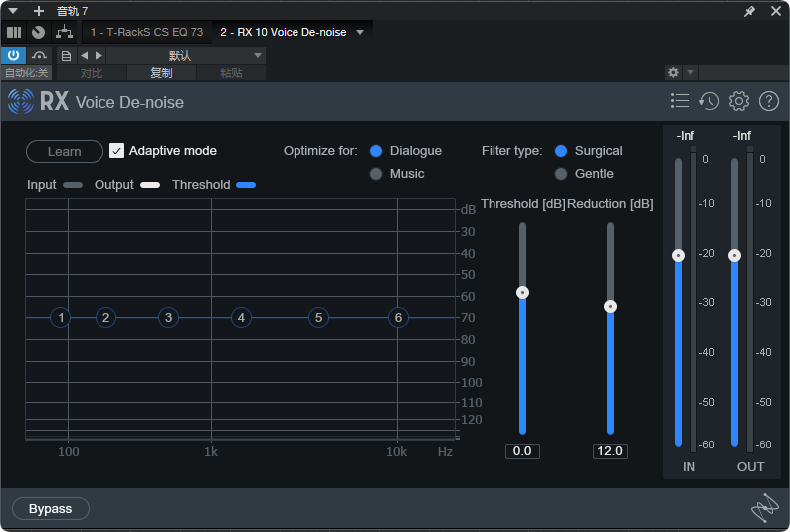Go to the previous preset arrow
This screenshot has height=532, width=790.
pos(85,56)
